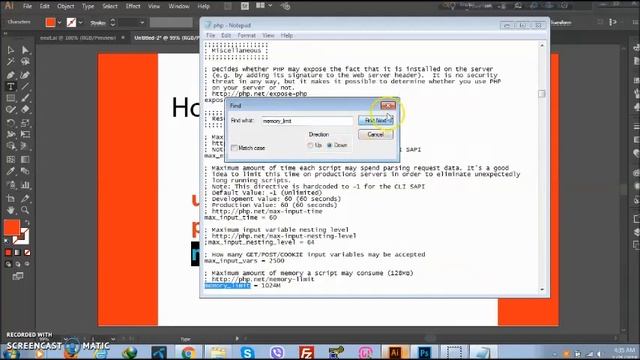Choose the Rectangle tool

pos(11,98)
